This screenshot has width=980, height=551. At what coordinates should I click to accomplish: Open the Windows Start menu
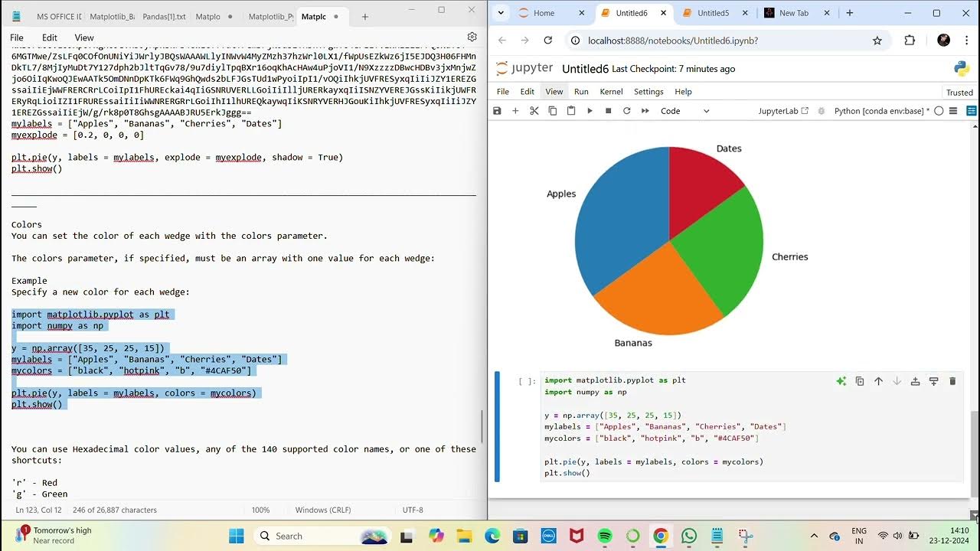tap(236, 536)
